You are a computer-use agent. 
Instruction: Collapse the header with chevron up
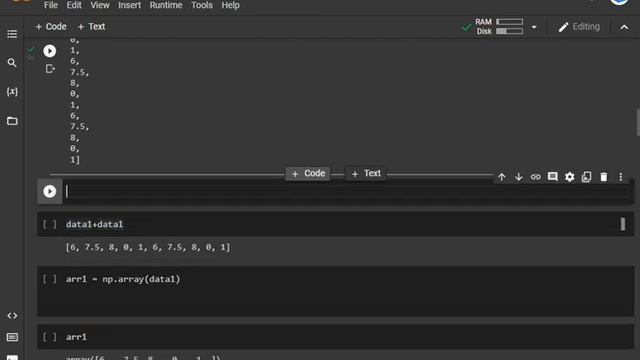[x=624, y=27]
